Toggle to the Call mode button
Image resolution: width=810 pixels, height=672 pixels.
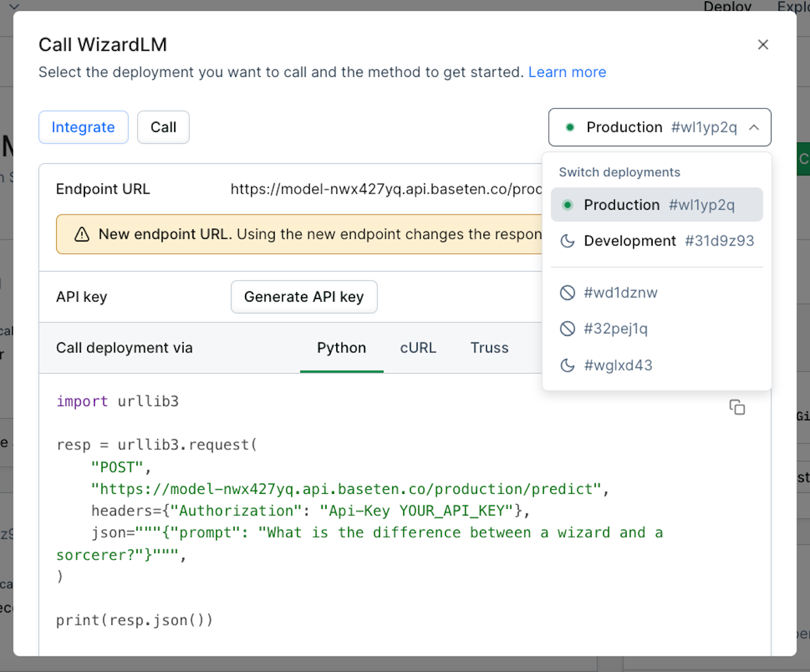(x=163, y=128)
